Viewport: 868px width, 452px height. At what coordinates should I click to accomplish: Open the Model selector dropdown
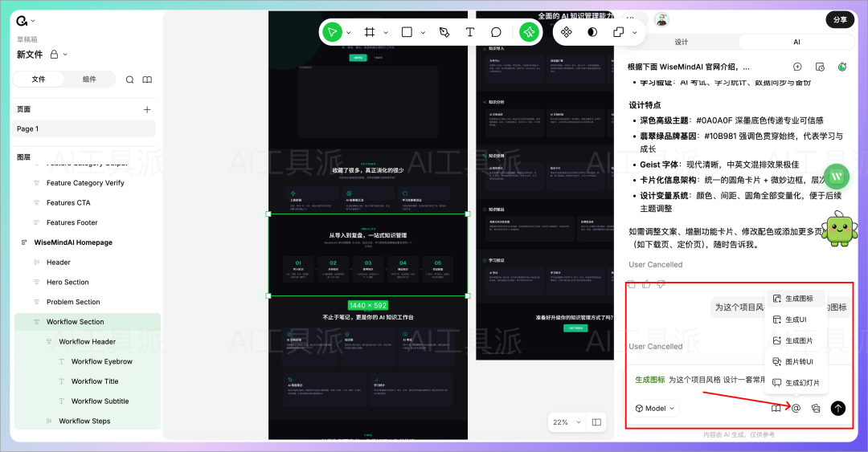point(656,409)
